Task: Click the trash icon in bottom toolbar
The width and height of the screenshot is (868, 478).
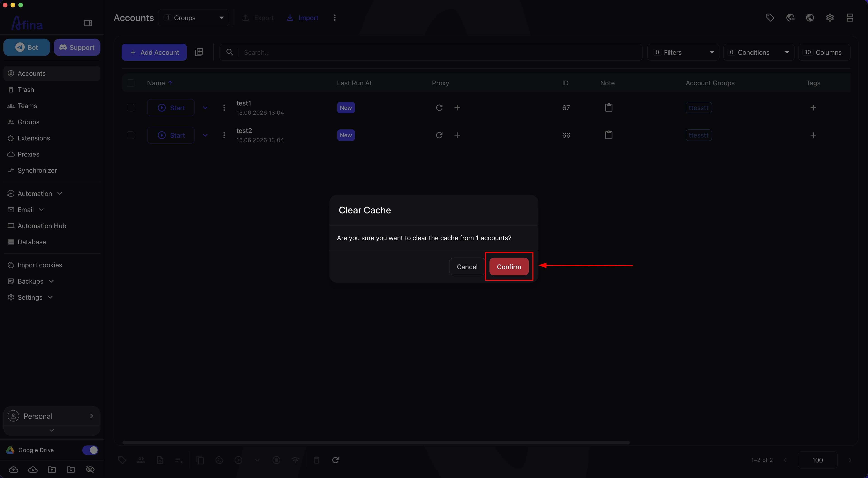Action: coord(316,460)
